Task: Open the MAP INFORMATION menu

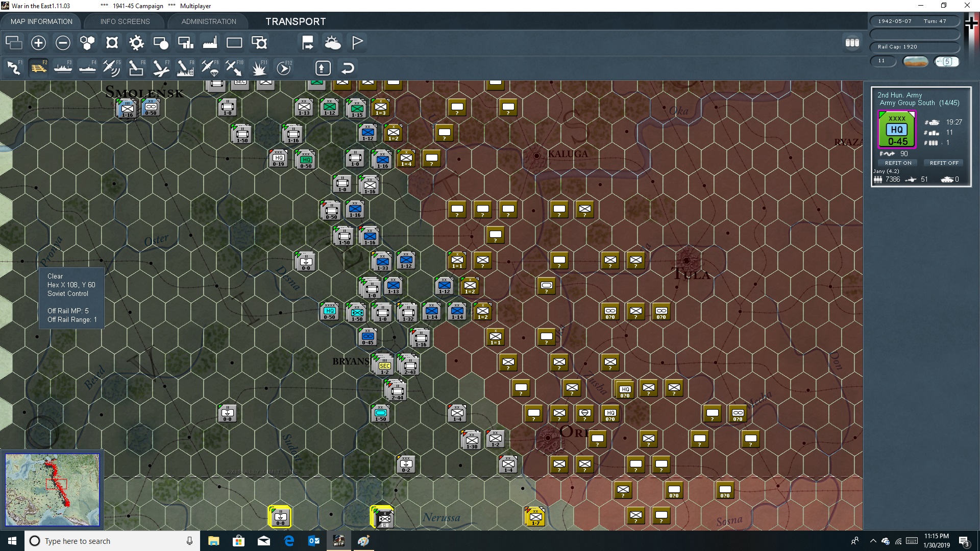Action: [41, 21]
